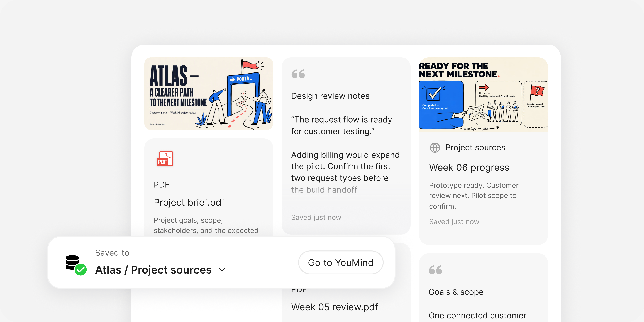Open the Ready for the next milestone thumbnail

(x=483, y=95)
